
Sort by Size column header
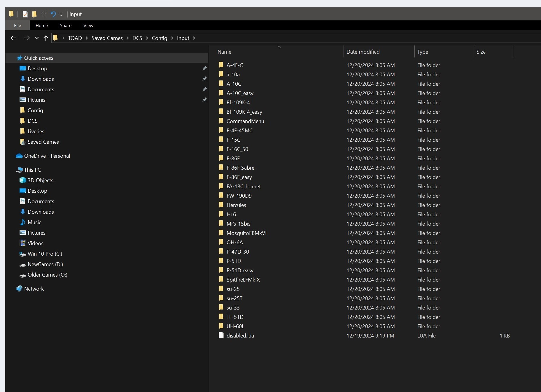pyautogui.click(x=481, y=52)
